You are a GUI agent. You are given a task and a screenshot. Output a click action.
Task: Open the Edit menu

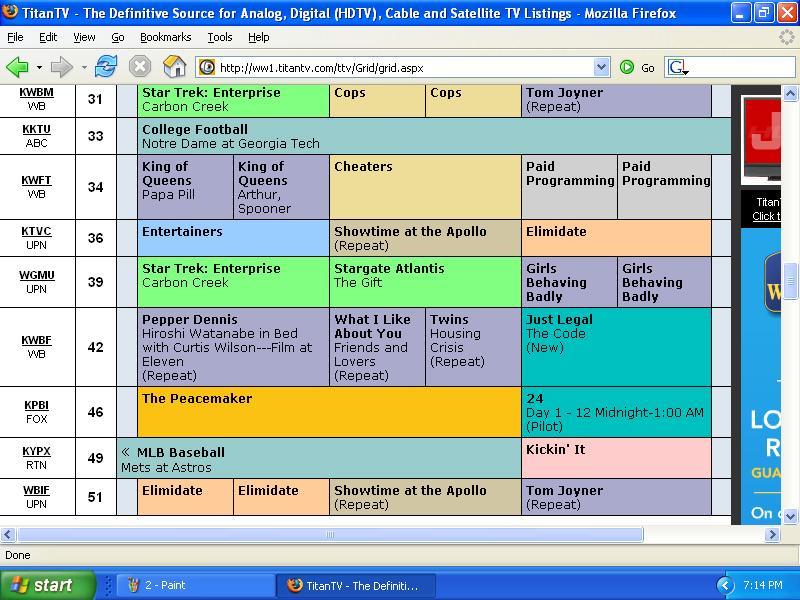click(48, 37)
